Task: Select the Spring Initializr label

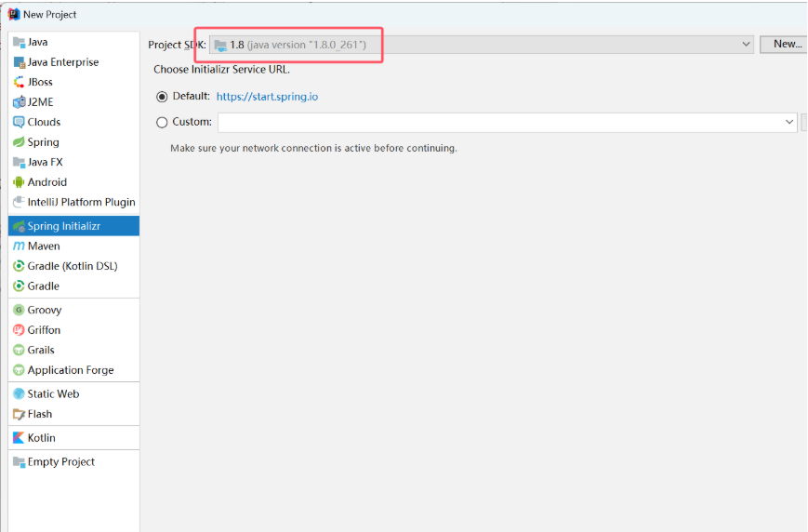Action: tap(64, 226)
